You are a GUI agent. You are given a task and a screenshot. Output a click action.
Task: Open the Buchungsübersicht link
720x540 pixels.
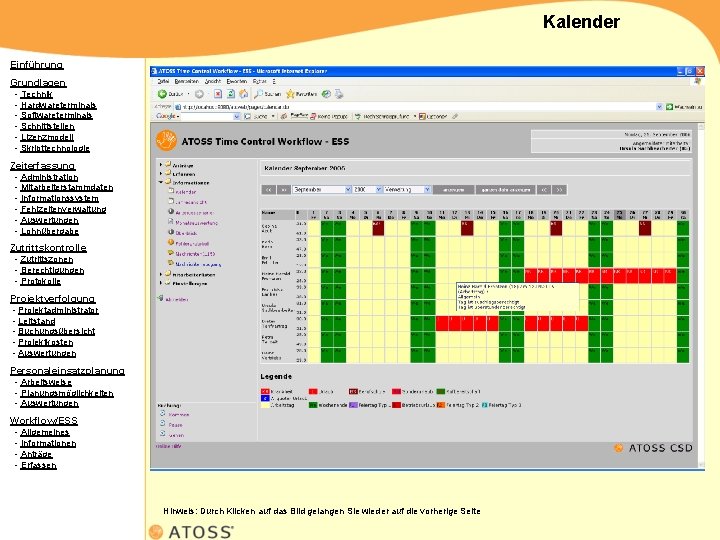(56, 331)
